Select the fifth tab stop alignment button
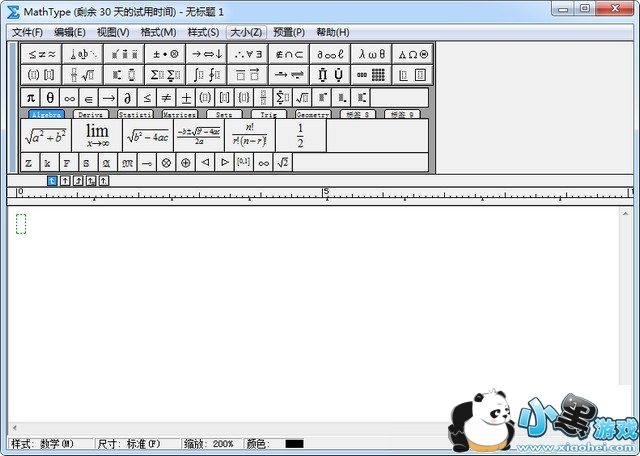Image resolution: width=640 pixels, height=456 pixels. 104,180
